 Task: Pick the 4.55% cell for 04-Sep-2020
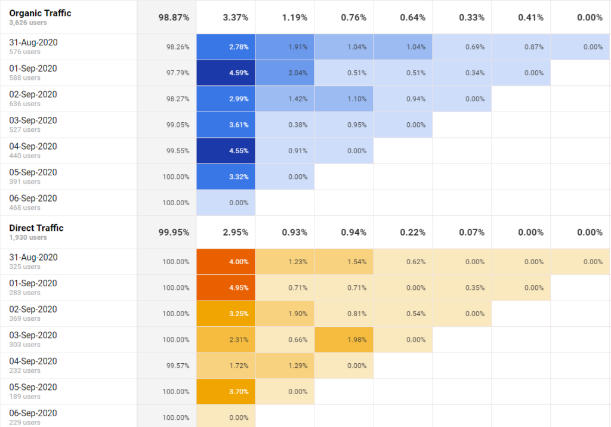click(225, 151)
